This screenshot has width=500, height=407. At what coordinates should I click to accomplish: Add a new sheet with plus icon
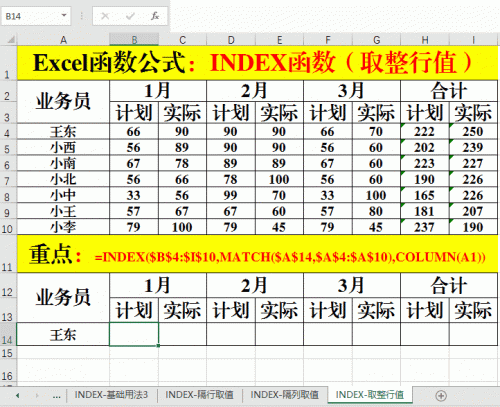tap(441, 396)
